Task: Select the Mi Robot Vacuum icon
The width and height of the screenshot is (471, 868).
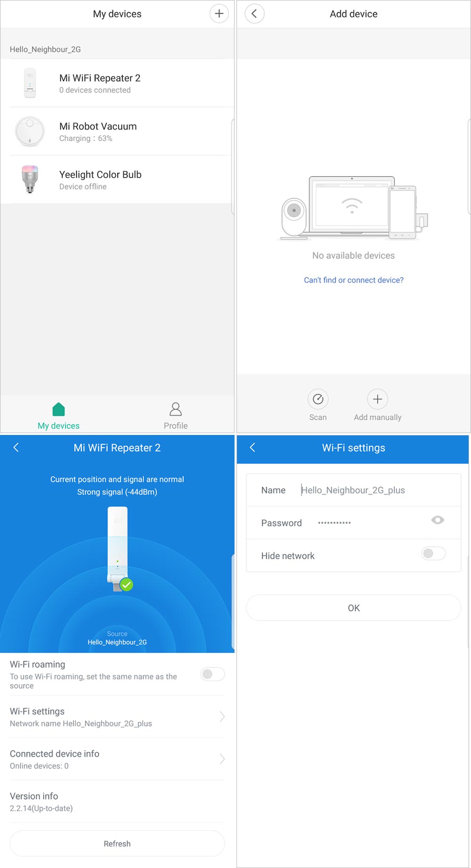Action: [x=30, y=131]
